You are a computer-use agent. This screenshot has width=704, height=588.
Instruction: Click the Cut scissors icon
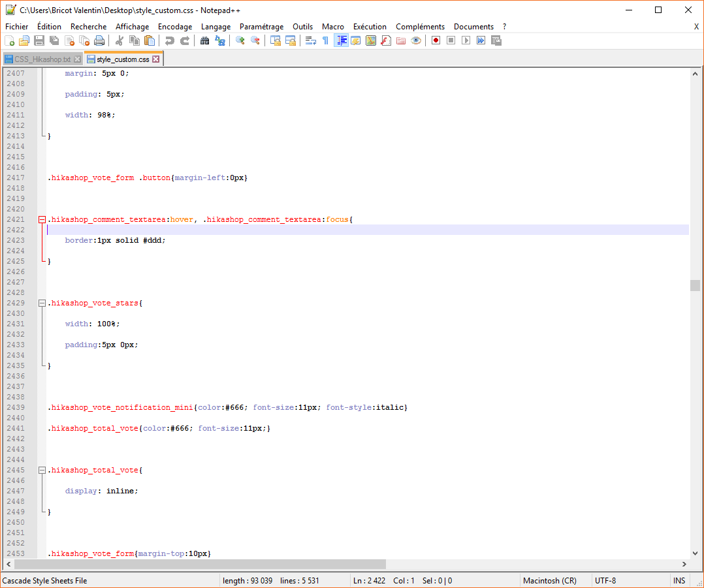pos(120,40)
